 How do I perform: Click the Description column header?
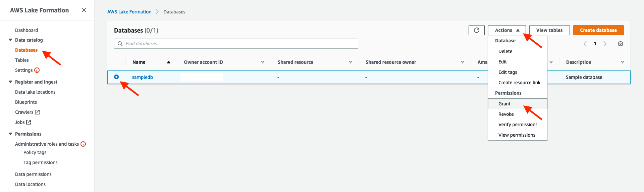tap(579, 62)
